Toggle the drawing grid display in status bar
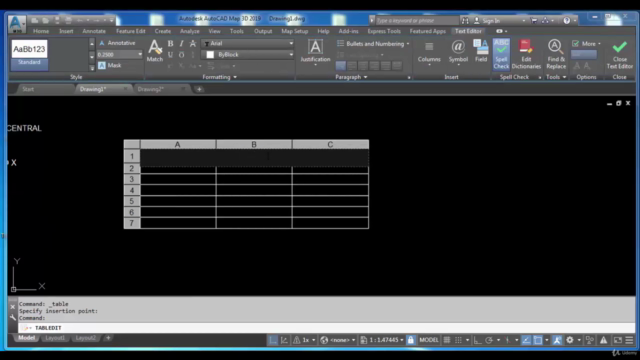Viewport: 640px width, 360px height. coord(447,340)
